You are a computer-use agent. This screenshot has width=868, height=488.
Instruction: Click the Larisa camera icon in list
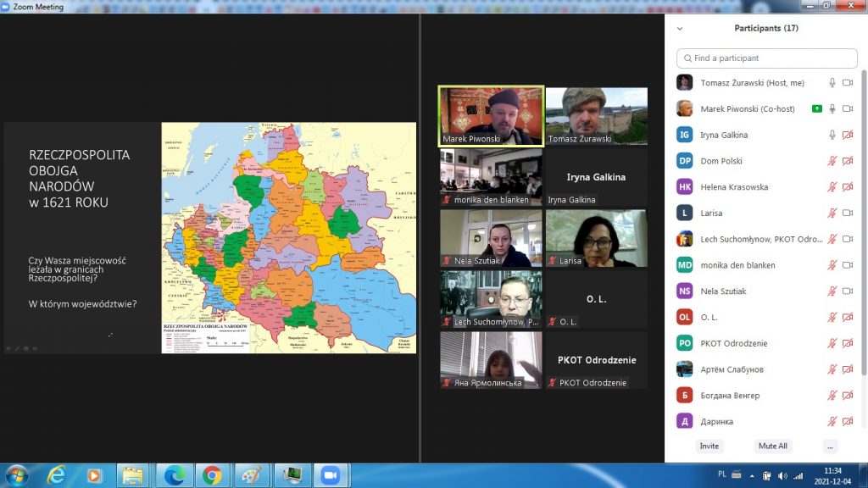pos(847,213)
